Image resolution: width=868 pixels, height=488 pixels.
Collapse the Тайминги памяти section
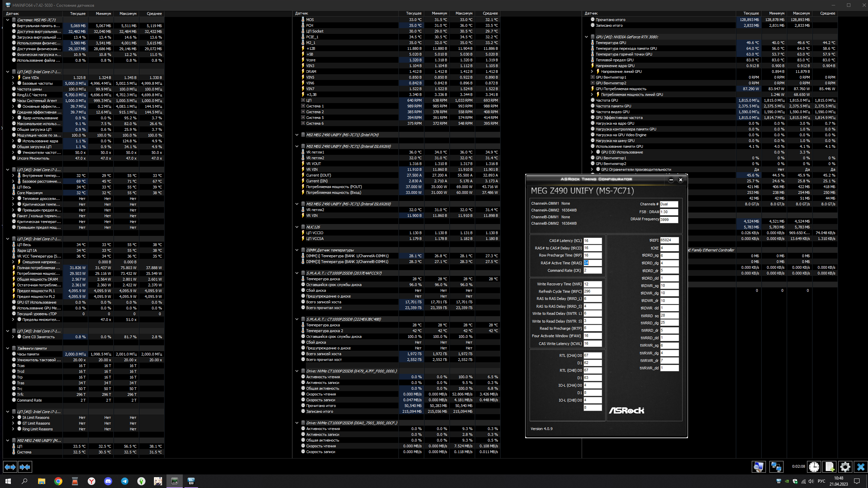pyautogui.click(x=7, y=348)
